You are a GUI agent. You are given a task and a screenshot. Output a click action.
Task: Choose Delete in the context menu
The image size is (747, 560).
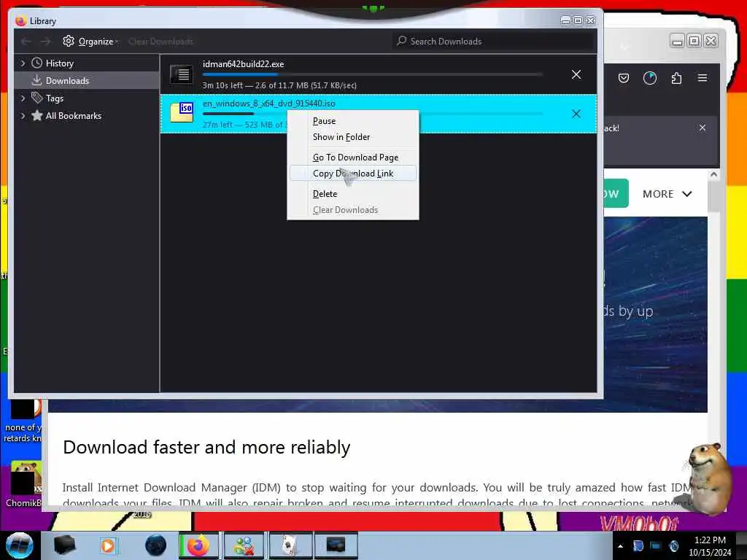(352, 194)
